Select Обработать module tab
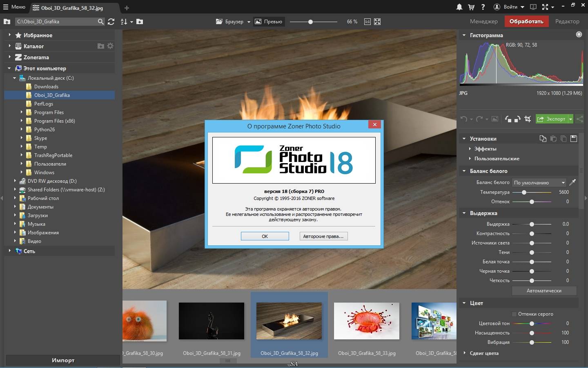 [526, 21]
